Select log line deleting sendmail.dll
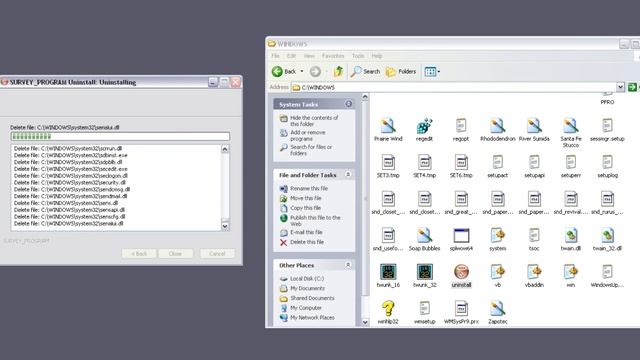This screenshot has width=640, height=360. (x=70, y=196)
